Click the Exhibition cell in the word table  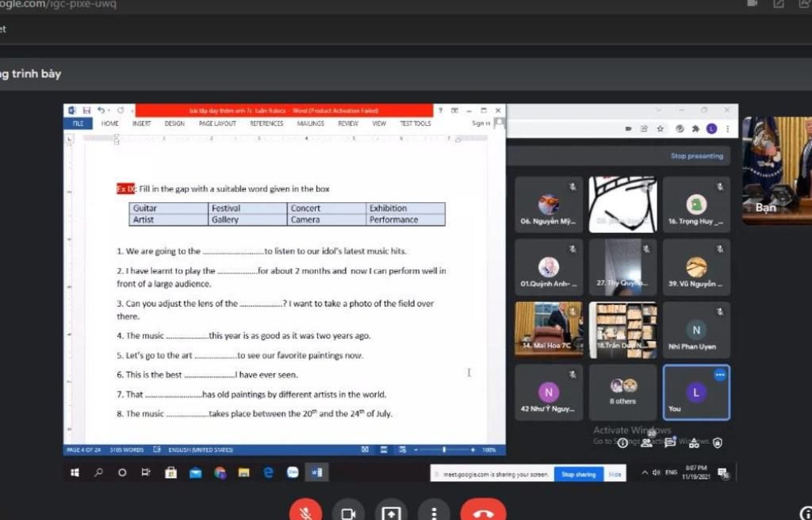(405, 208)
